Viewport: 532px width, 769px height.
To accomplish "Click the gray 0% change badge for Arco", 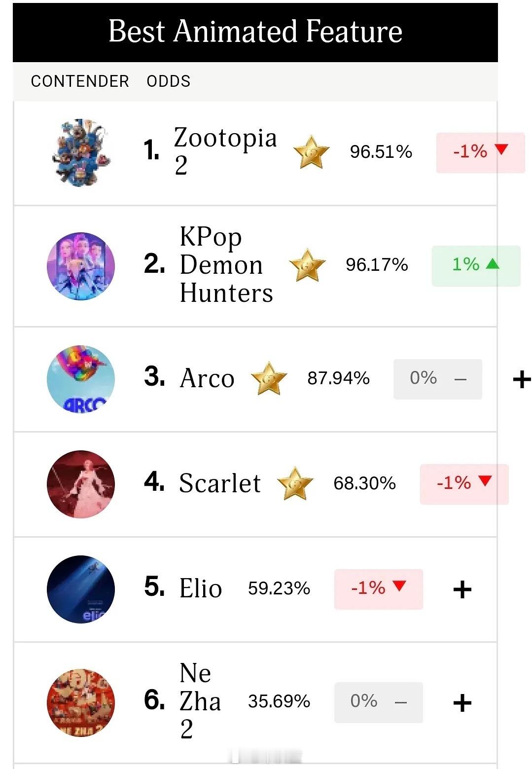I will [437, 379].
